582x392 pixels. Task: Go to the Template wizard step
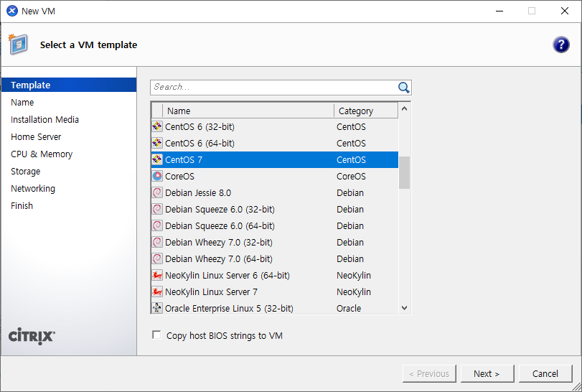coord(69,85)
